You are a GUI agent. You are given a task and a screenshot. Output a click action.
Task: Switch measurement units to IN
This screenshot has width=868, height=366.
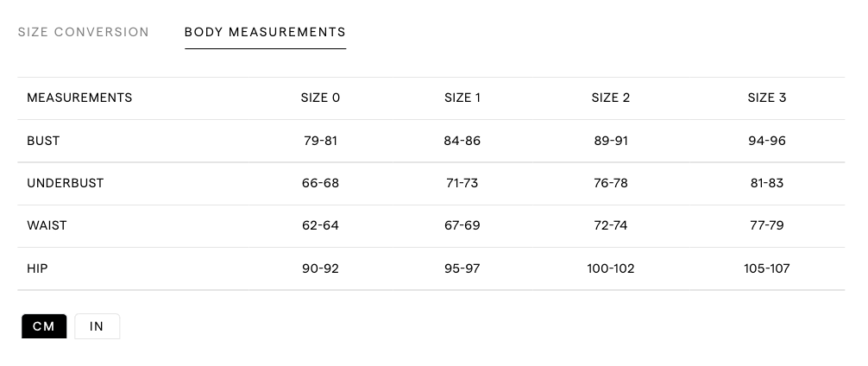tap(97, 326)
